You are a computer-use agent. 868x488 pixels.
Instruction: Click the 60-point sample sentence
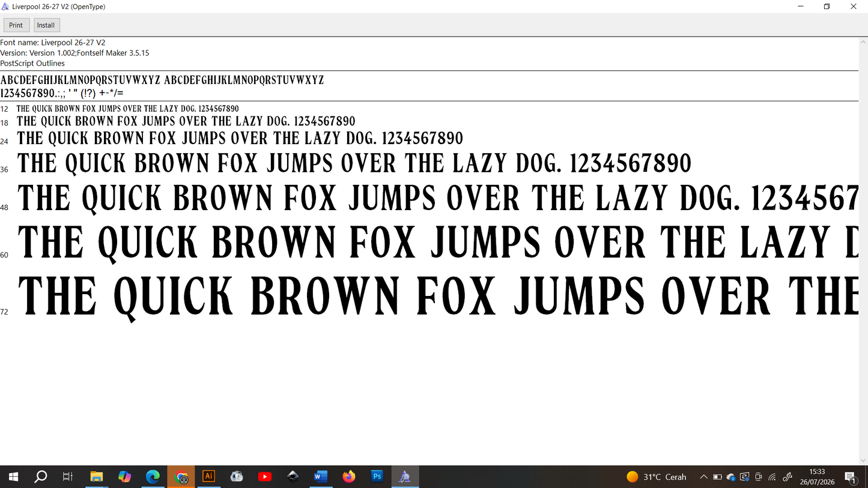click(438, 243)
